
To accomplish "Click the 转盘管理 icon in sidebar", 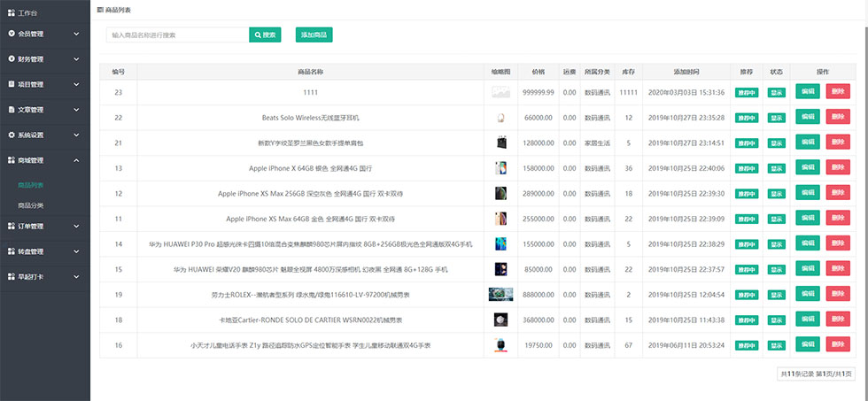I will pos(12,251).
